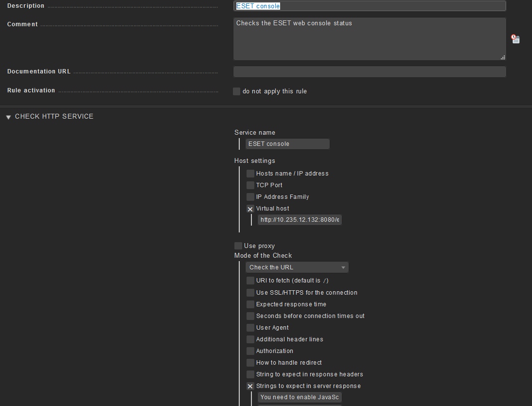Screen dimensions: 532x406
Task: Click inside the Documentation URL field
Action: (x=370, y=72)
